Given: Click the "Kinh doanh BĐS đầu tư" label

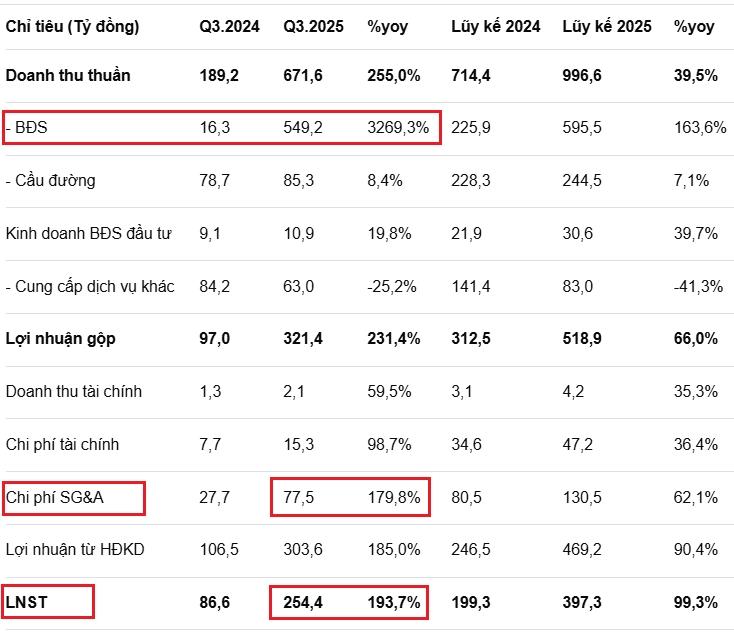Looking at the screenshot, I should [x=88, y=234].
